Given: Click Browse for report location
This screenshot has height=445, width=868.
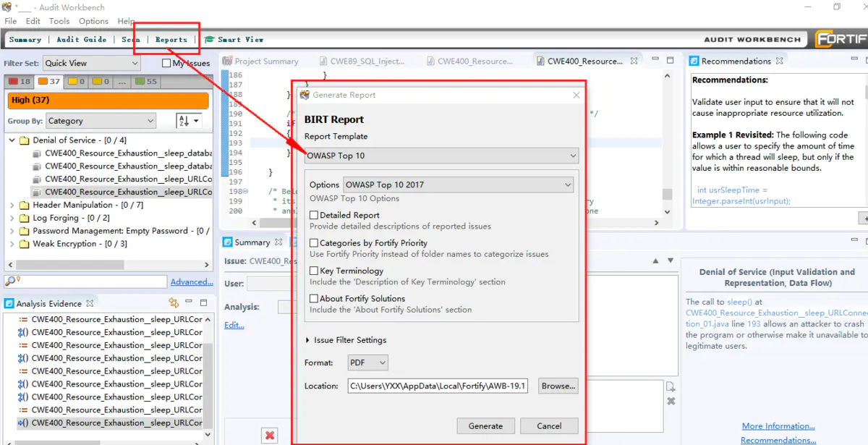Looking at the screenshot, I should pyautogui.click(x=558, y=386).
